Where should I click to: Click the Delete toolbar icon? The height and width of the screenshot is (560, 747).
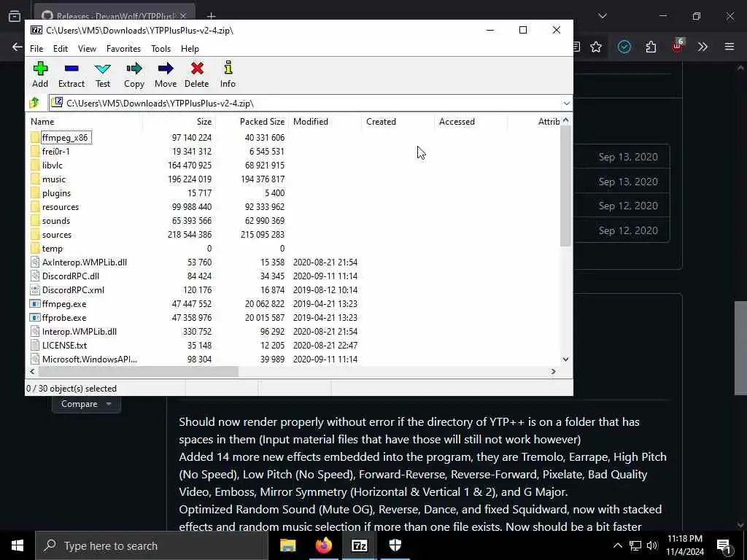pos(197,74)
